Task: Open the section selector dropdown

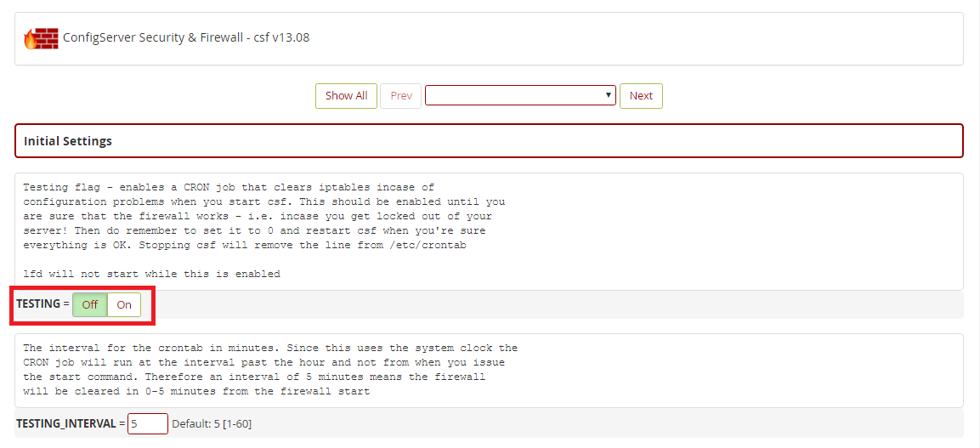Action: pos(519,95)
